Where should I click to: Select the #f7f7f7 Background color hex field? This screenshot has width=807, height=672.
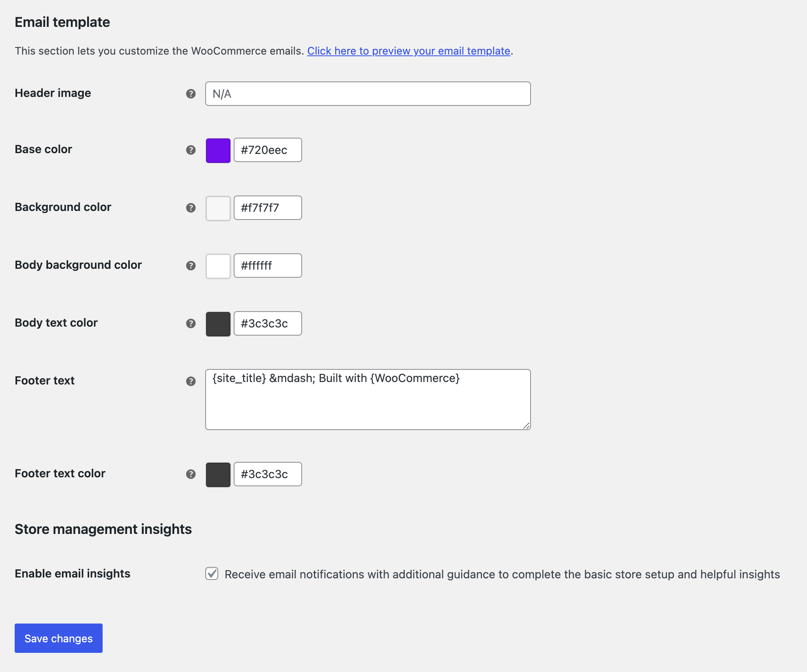point(267,208)
